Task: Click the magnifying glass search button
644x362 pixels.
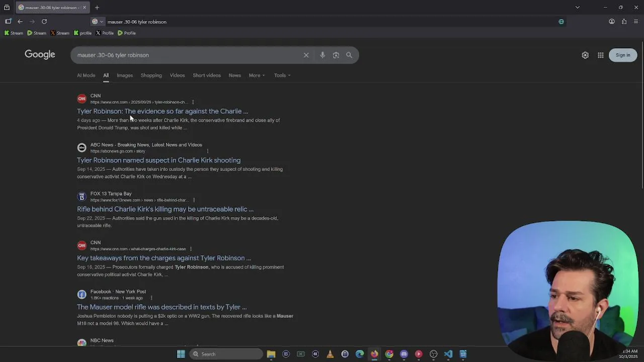Action: (349, 55)
